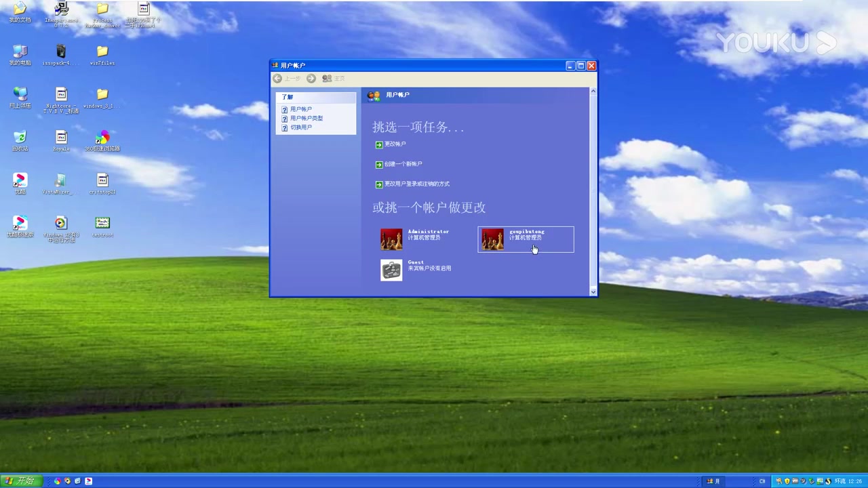Viewport: 868px width, 488px height.
Task: Click the back arrow (上一步) toolbar button
Action: (287, 79)
